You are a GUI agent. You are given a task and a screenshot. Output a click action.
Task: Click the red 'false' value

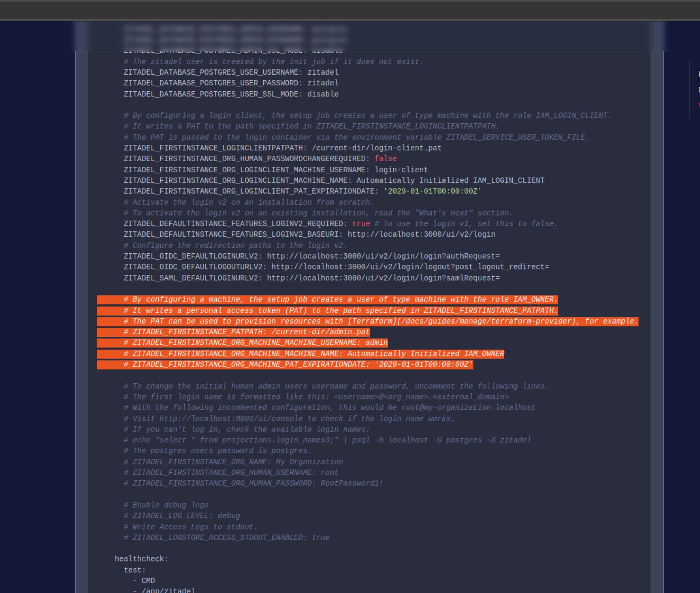(386, 159)
